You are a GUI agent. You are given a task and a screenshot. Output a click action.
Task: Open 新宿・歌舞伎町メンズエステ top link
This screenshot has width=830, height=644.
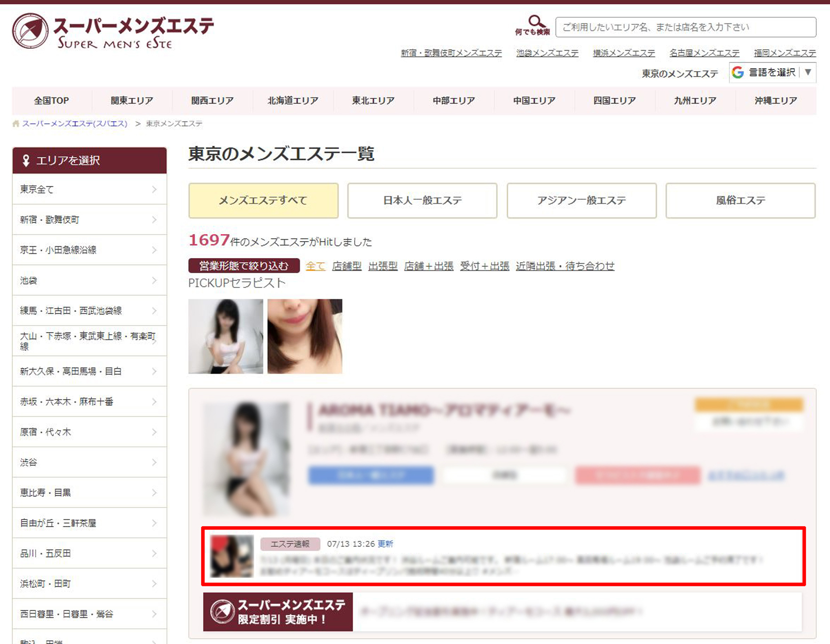[451, 53]
